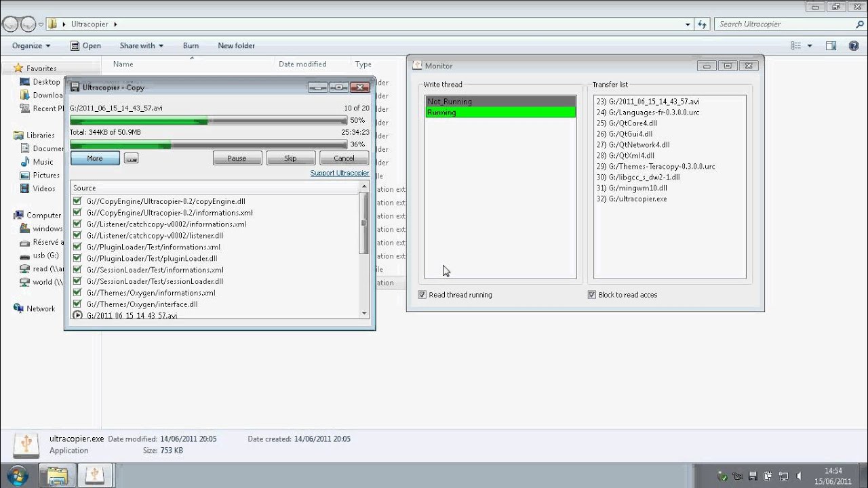Click the search magnifier icon

coord(860,24)
